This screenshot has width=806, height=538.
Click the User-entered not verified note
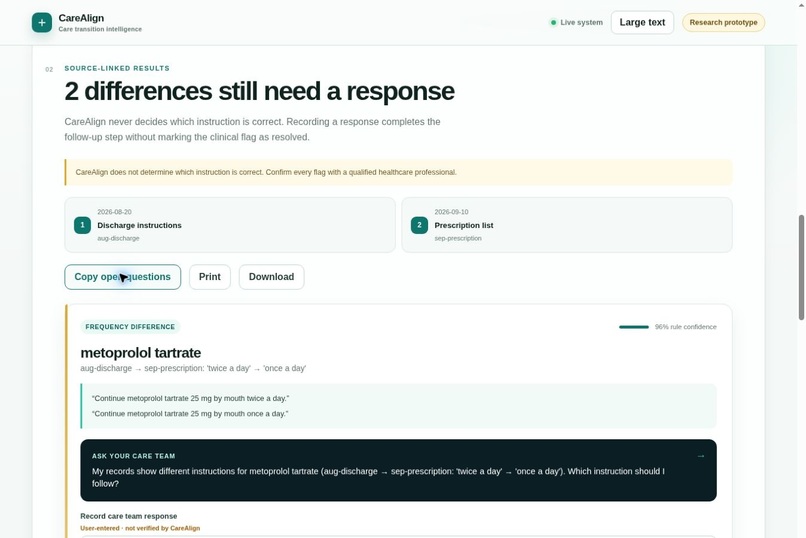[140, 528]
